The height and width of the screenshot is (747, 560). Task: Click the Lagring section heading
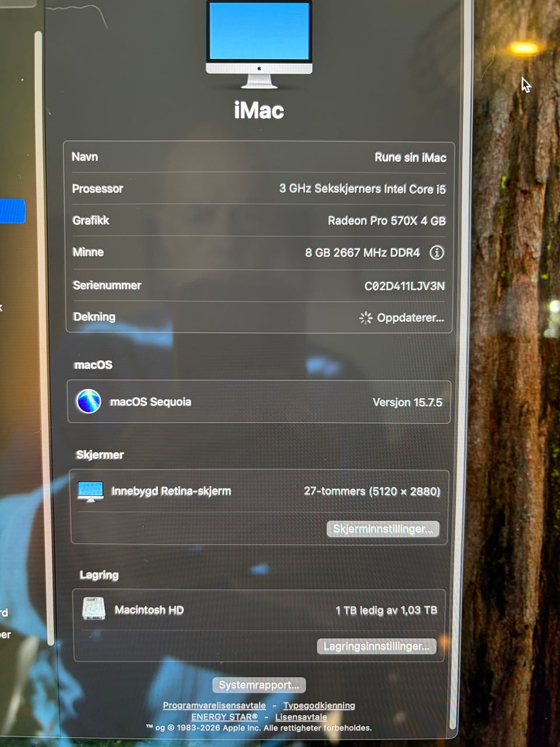(x=99, y=575)
